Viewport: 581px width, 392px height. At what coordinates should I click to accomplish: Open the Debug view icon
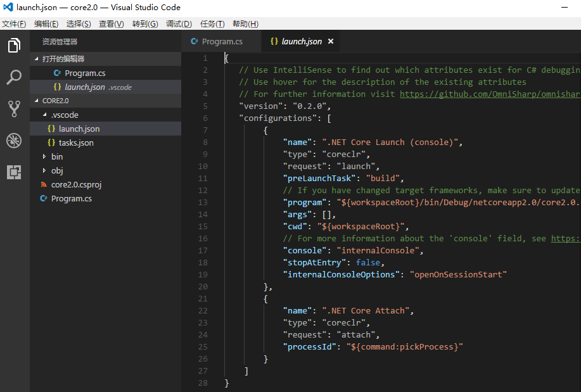pos(14,141)
